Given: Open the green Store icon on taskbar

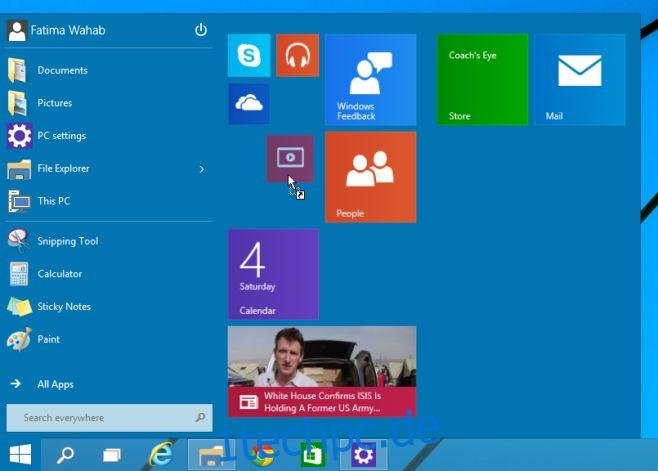Looking at the screenshot, I should (313, 455).
